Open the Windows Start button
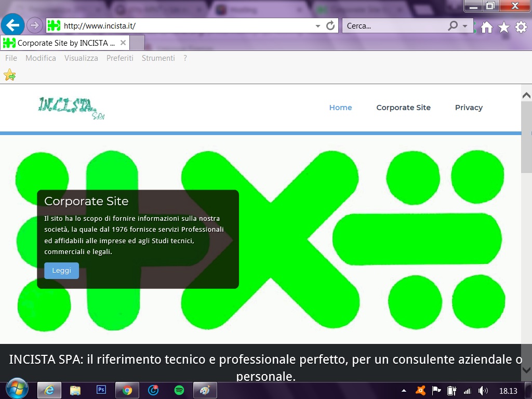The height and width of the screenshot is (399, 532). (x=17, y=390)
